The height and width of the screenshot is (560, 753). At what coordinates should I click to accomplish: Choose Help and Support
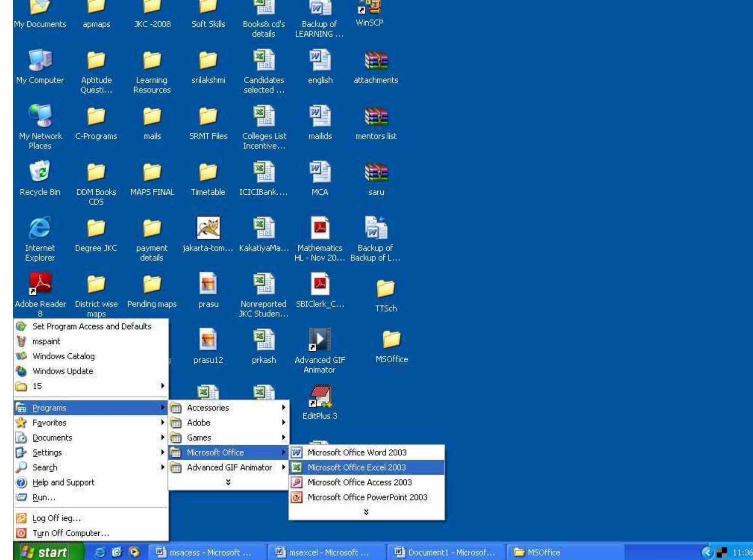tap(91, 482)
